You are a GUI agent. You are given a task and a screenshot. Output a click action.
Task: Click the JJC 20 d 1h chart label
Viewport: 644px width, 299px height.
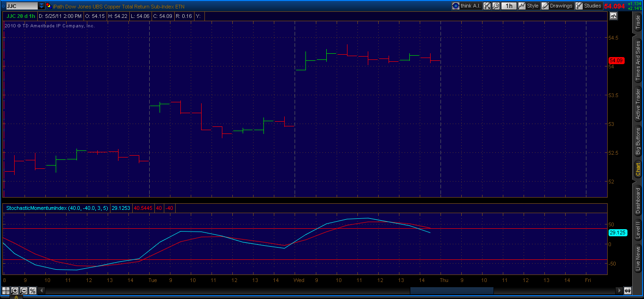(21, 16)
